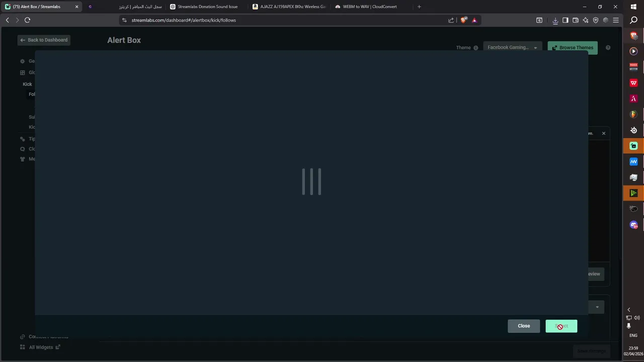The image size is (644, 362).
Task: Switch to the Streamlabs Donation Sound Issue tab
Action: (207, 7)
